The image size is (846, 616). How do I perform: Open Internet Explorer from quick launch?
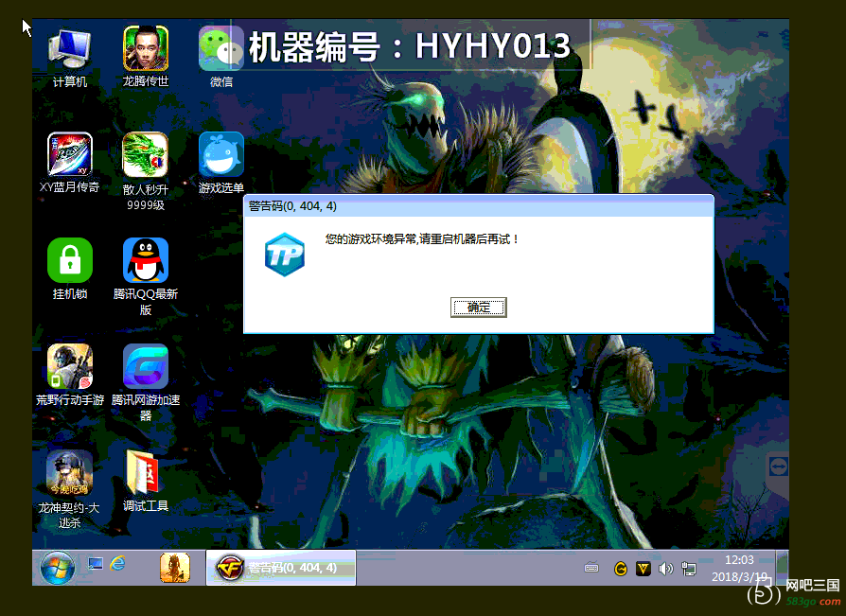(x=117, y=564)
